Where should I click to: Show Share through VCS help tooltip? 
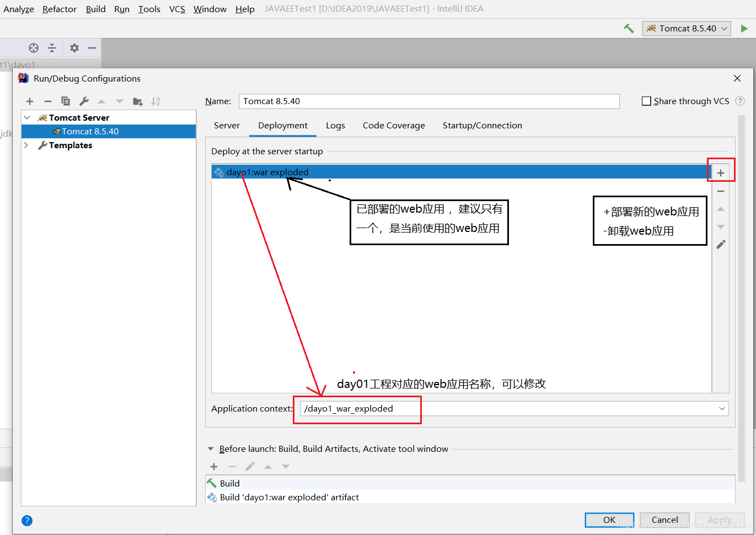741,101
